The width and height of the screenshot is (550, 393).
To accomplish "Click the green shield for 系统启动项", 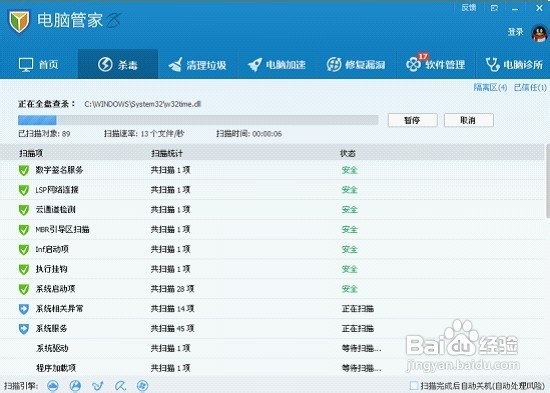I will tap(24, 289).
